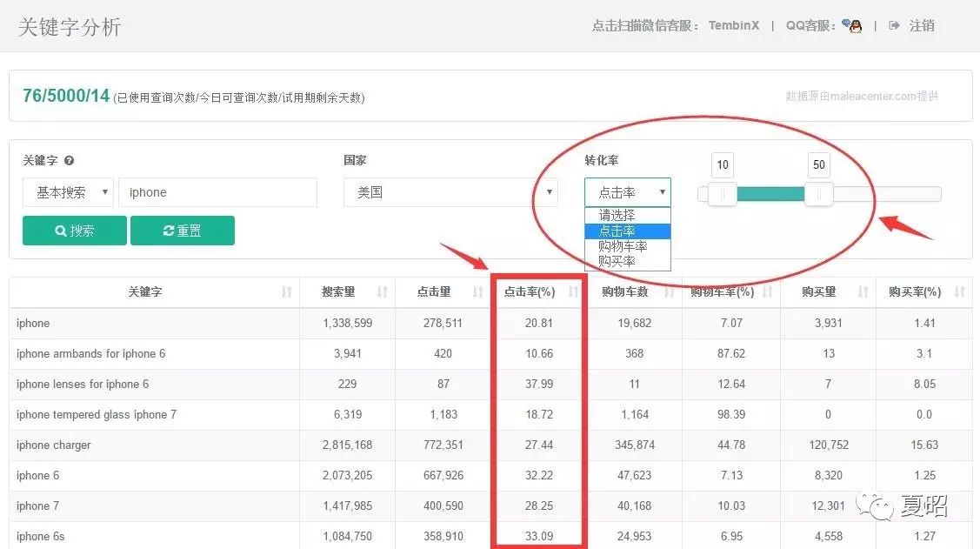The width and height of the screenshot is (980, 549).
Task: Click the purchase count value 120,752
Action: 829,445
